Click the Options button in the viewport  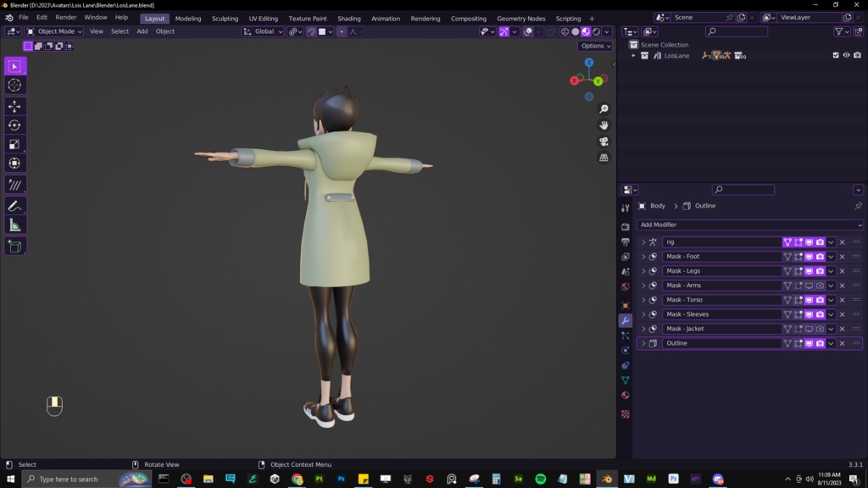click(594, 46)
